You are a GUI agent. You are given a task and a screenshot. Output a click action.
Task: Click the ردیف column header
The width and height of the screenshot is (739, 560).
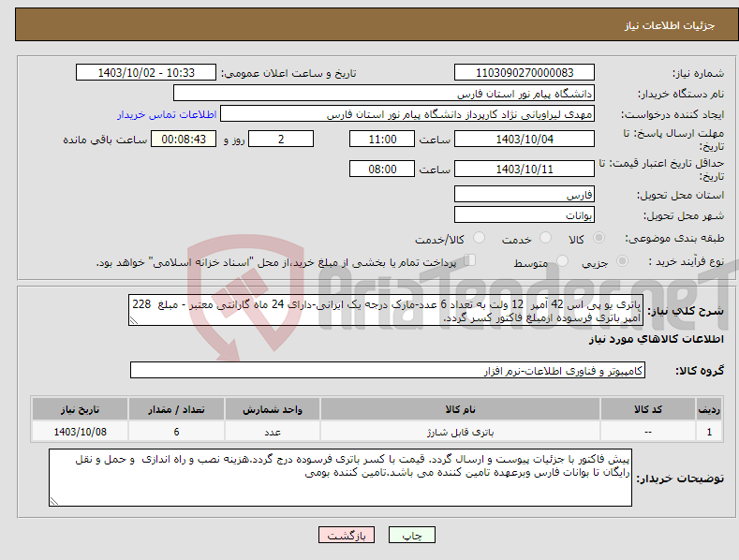(709, 409)
